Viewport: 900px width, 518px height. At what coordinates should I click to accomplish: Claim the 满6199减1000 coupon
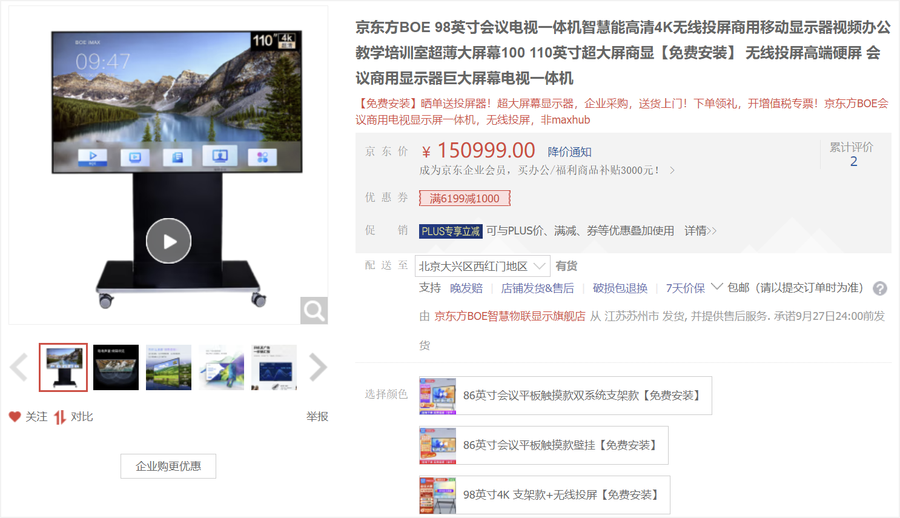click(464, 198)
